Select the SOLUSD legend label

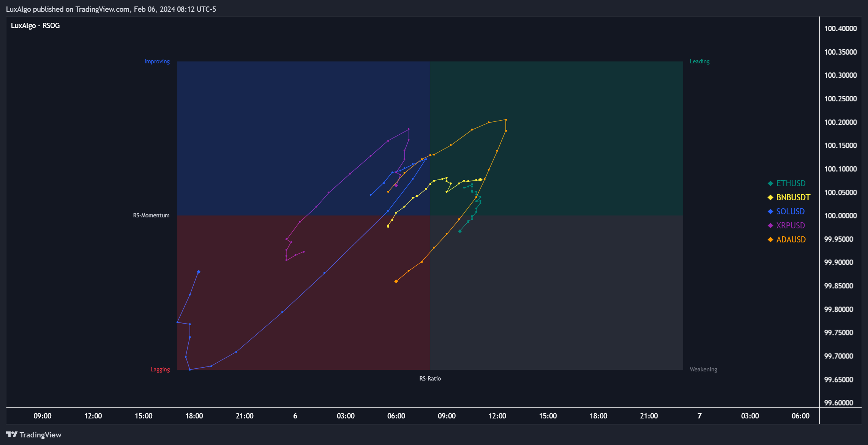(x=791, y=212)
